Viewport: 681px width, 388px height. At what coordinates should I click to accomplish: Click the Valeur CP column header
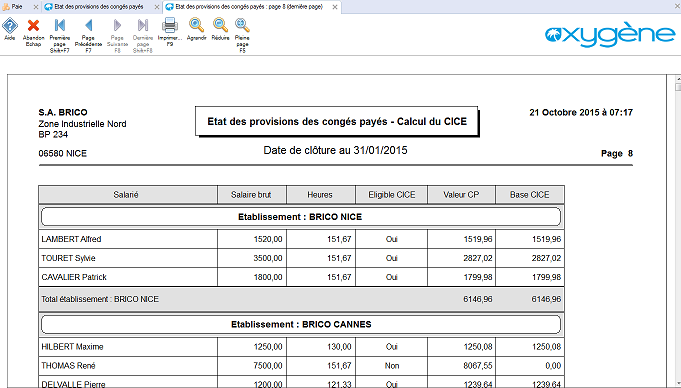point(461,195)
